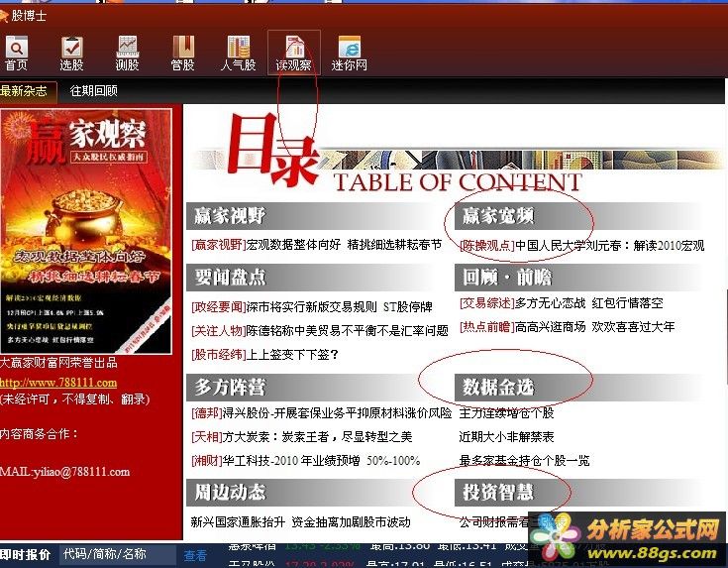728x568 pixels.
Task: Open 最多家基金持仓个股一览 list
Action: (524, 461)
